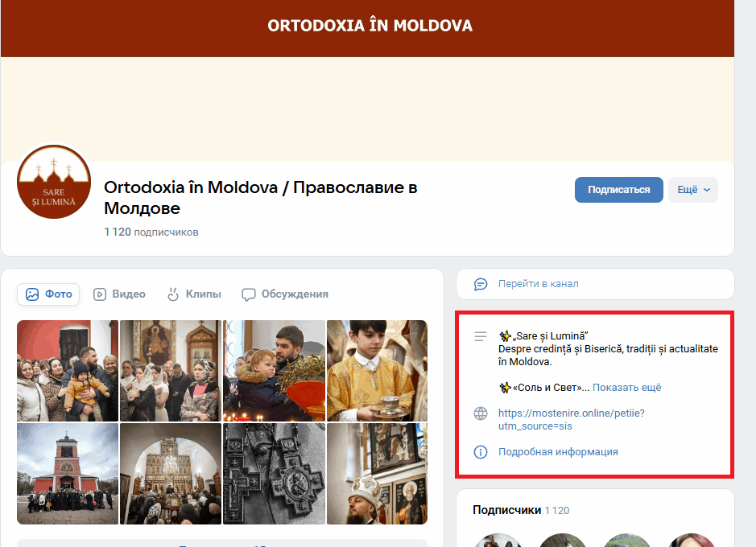The width and height of the screenshot is (756, 547).
Task: Open photo of bishop in white mitre
Action: point(377,474)
